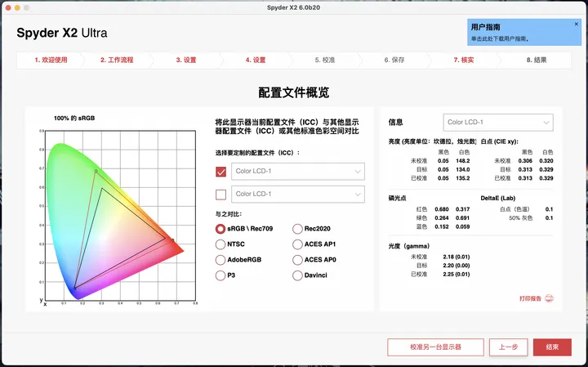Open step 4. 设置
Viewport: 588px width, 367px height.
click(x=256, y=60)
